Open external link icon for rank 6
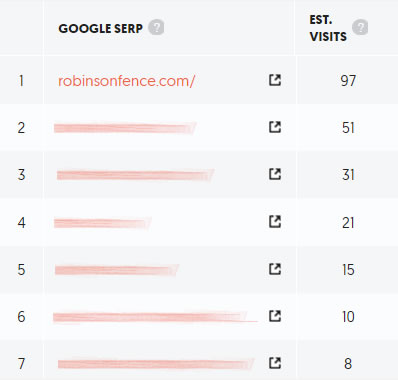Image resolution: width=398 pixels, height=380 pixels. pos(275,316)
